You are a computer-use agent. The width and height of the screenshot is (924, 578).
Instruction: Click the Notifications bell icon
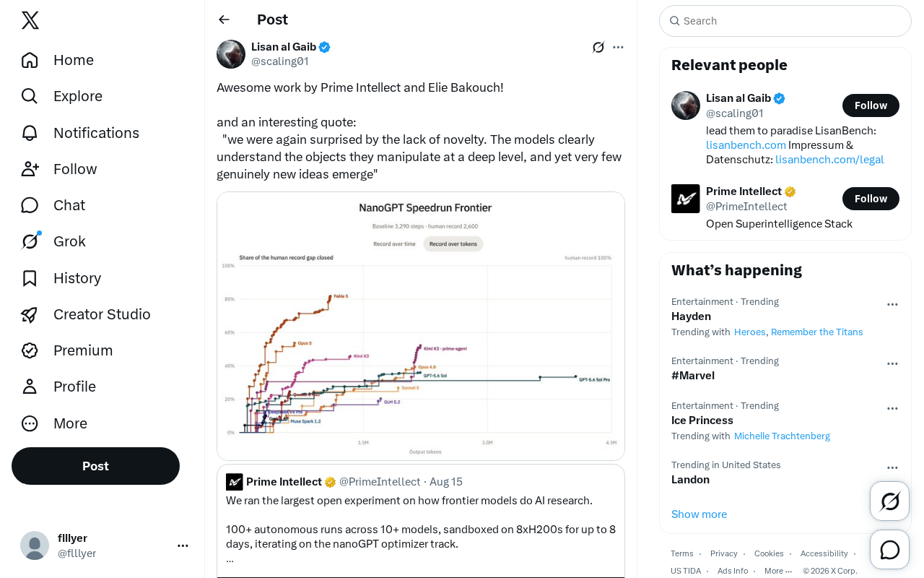(x=30, y=133)
